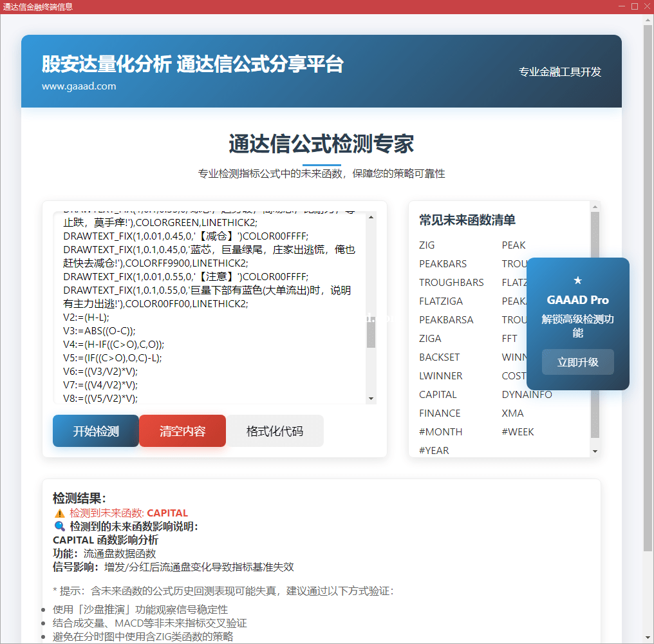
Task: Click #MONTH in the function list
Action: pos(440,432)
